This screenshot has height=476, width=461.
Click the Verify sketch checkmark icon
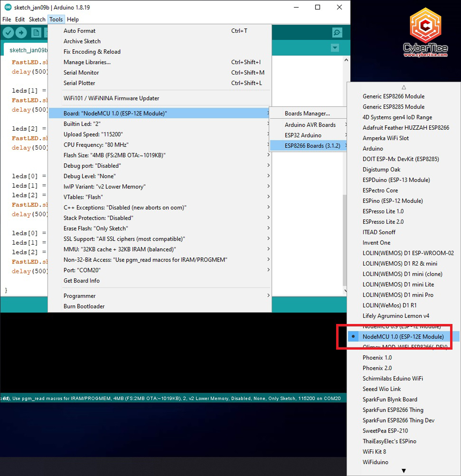point(8,33)
